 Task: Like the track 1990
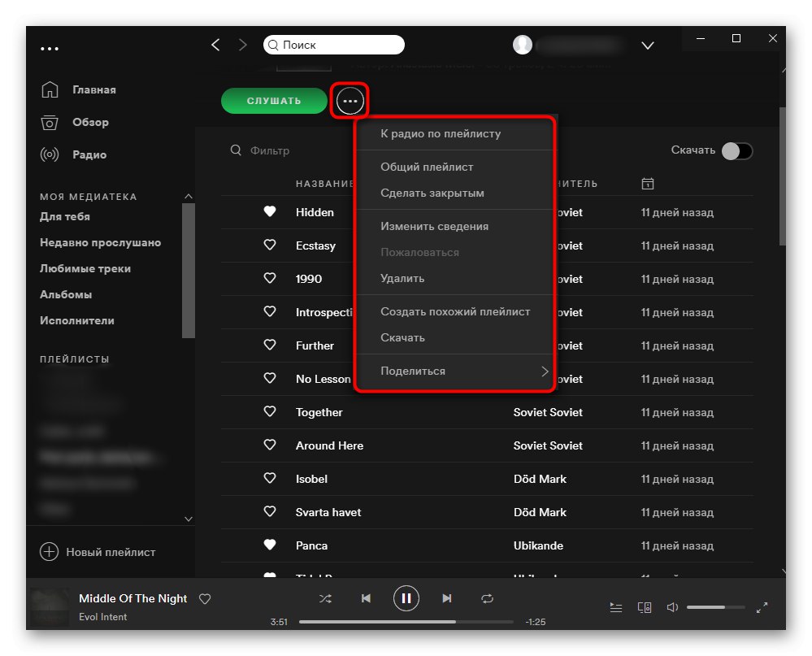point(270,278)
